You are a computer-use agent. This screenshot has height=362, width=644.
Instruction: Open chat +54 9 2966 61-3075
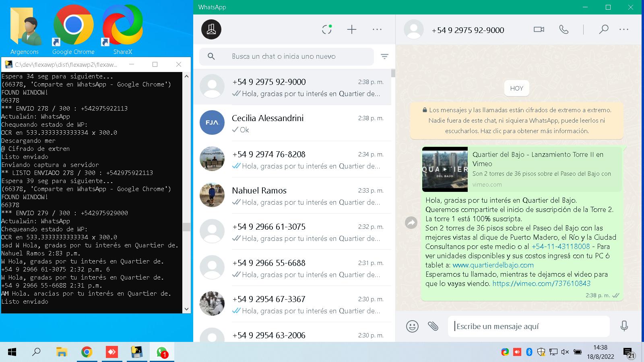(x=292, y=232)
